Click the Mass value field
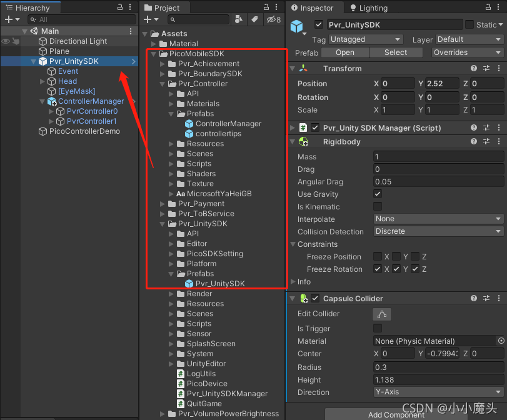 (x=438, y=157)
